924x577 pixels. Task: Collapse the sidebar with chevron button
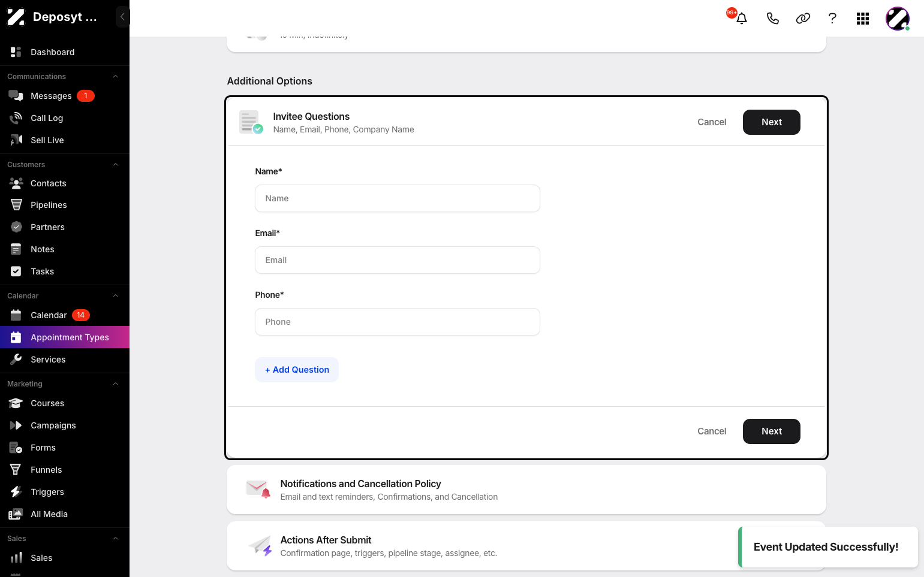point(122,17)
